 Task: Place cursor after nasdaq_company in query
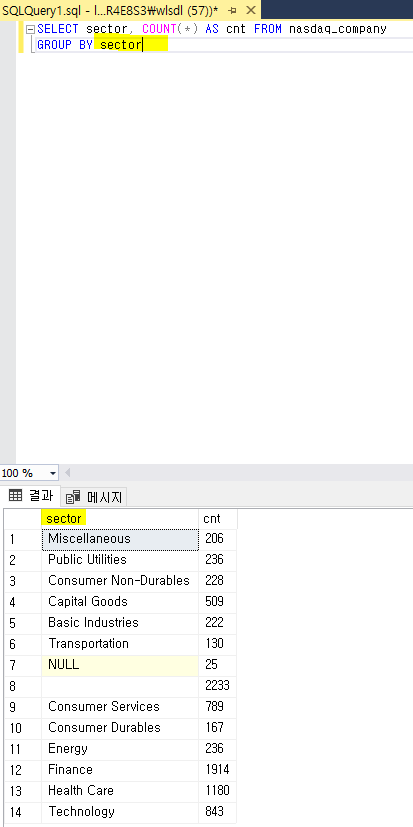387,29
